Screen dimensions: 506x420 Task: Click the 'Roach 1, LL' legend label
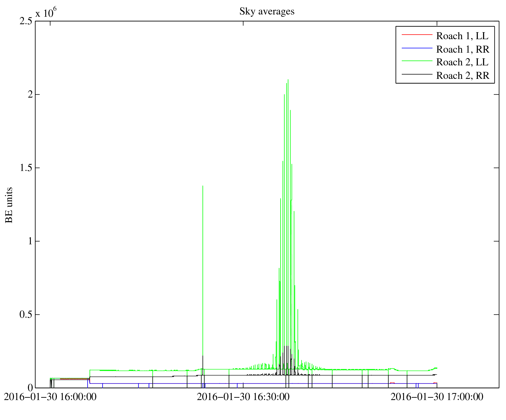pyautogui.click(x=462, y=36)
